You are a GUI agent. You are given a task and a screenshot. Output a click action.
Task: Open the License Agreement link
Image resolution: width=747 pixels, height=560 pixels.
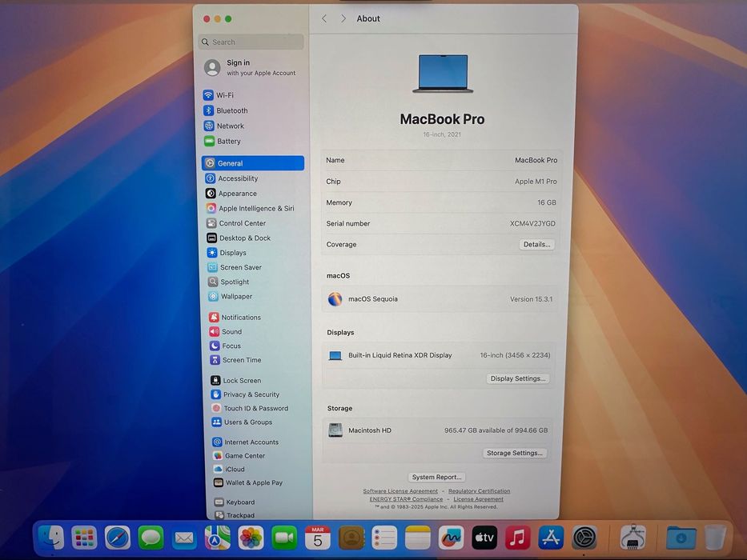478,499
